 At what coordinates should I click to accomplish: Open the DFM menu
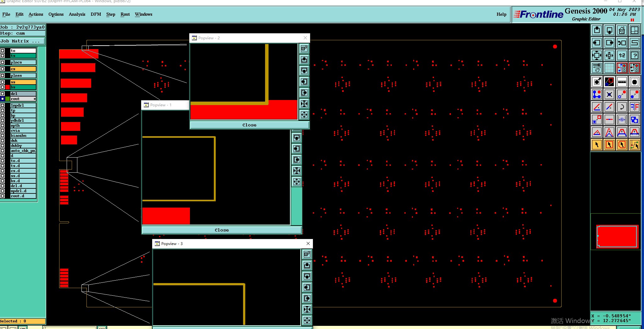tap(96, 14)
